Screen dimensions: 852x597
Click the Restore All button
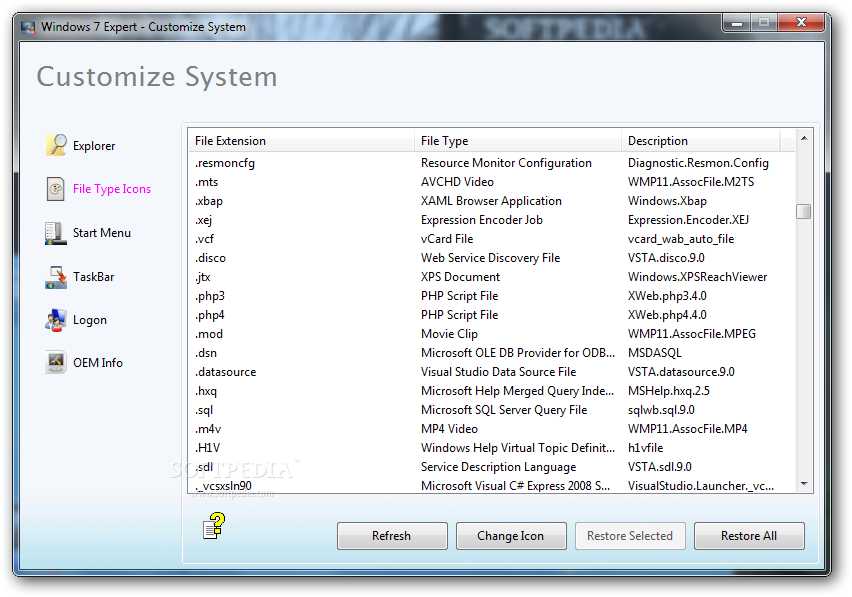749,536
